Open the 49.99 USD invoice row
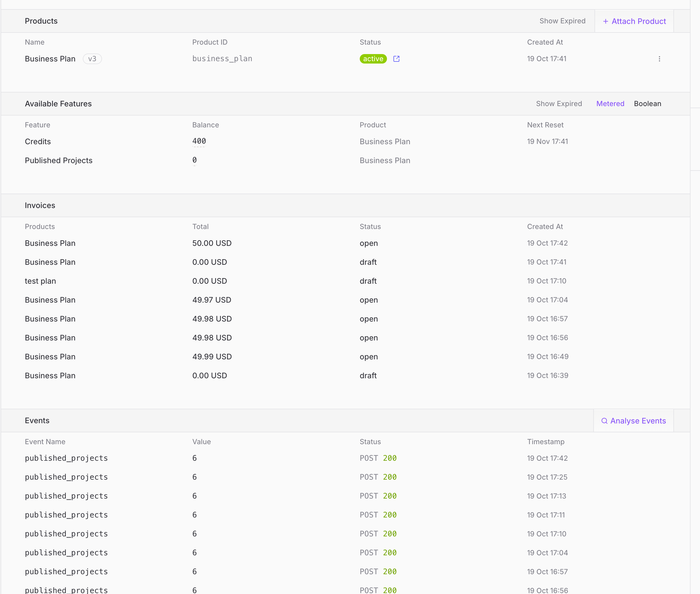The width and height of the screenshot is (700, 594). [212, 357]
